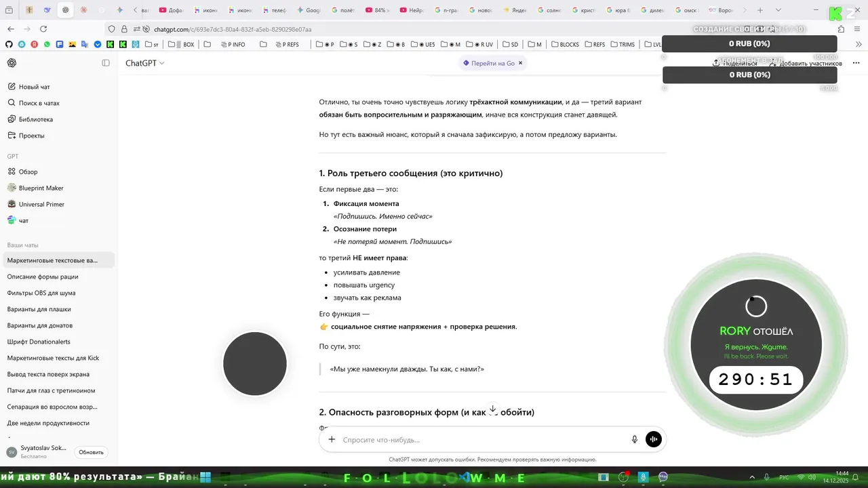The height and width of the screenshot is (488, 868).
Task: Open a new browser tab
Action: [x=760, y=10]
